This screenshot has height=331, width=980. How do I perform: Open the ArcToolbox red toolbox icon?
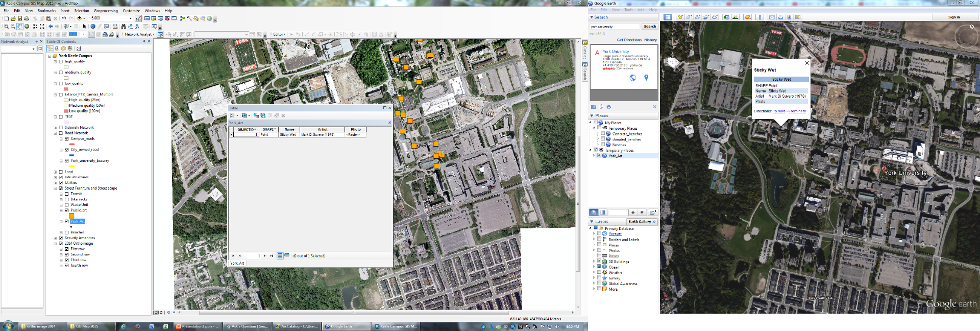tap(167, 18)
